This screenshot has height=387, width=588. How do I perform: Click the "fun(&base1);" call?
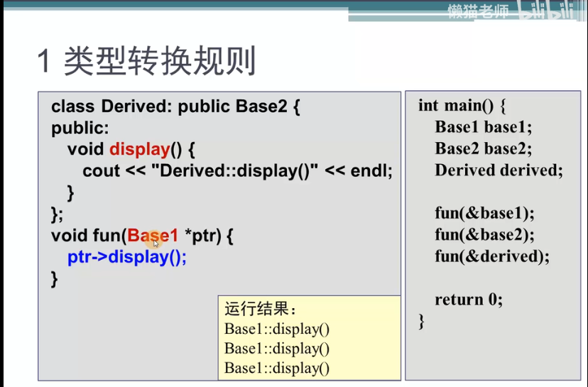pyautogui.click(x=484, y=213)
